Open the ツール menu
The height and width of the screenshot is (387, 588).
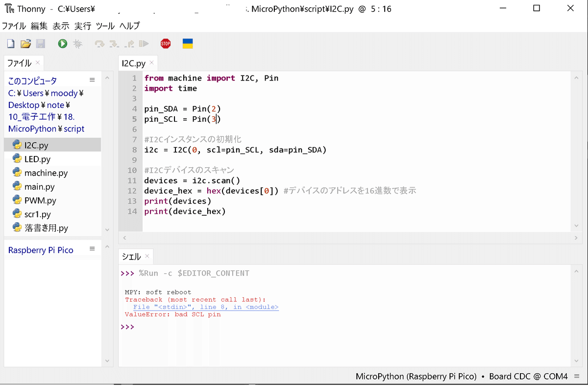pyautogui.click(x=106, y=26)
